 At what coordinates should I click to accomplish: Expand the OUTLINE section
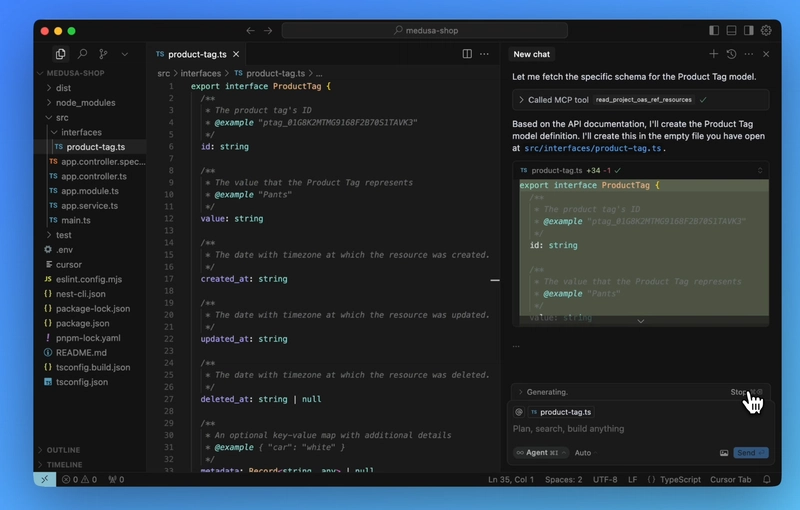pyautogui.click(x=63, y=450)
